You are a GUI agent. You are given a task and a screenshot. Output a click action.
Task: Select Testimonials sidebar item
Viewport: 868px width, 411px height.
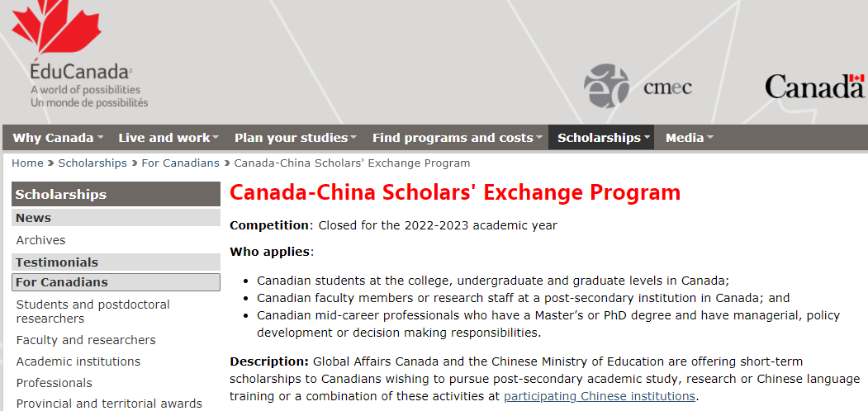point(116,262)
